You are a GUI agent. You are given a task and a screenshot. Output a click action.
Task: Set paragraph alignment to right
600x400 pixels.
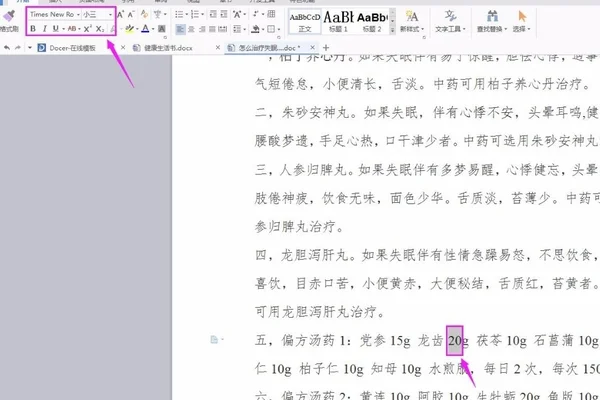[x=202, y=29]
